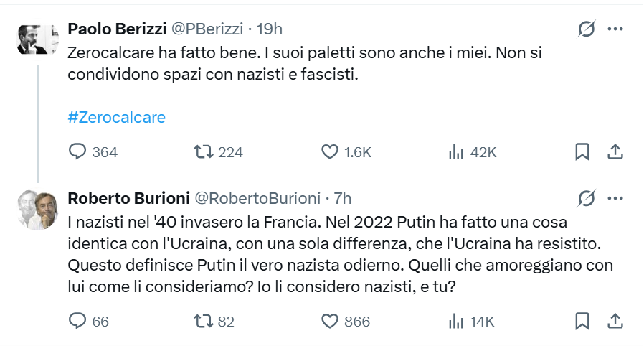Open Paolo Berizzi's profile avatar

tap(37, 39)
